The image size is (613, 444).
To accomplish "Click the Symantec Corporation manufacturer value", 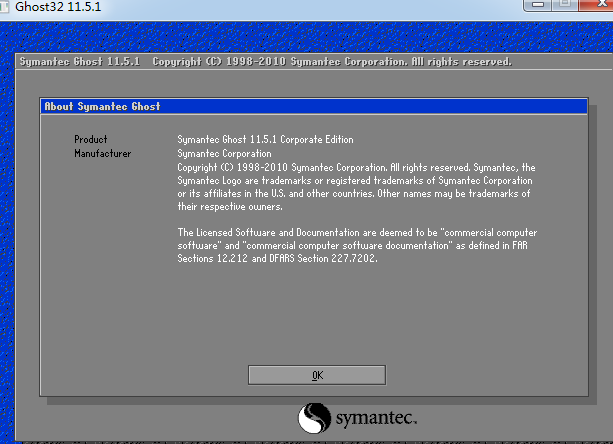I will tap(224, 154).
